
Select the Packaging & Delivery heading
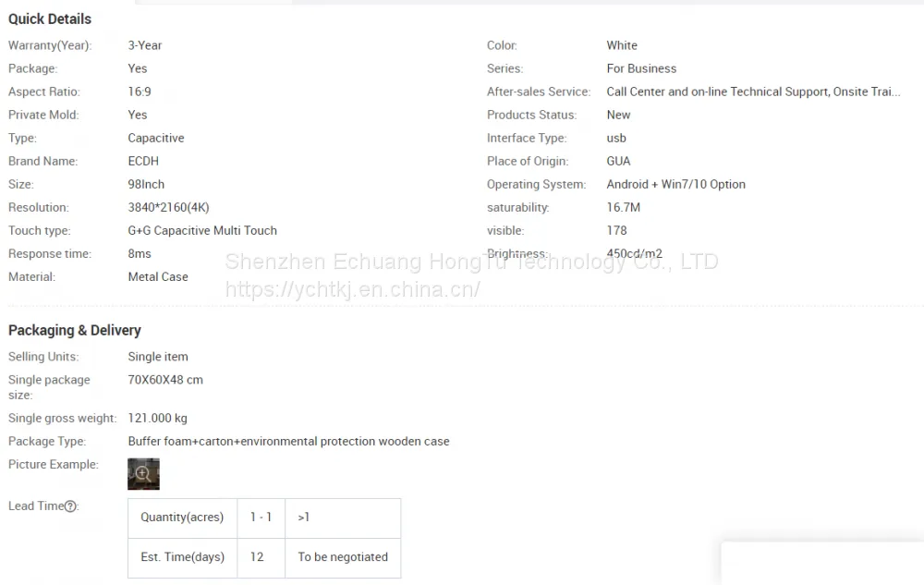(75, 330)
